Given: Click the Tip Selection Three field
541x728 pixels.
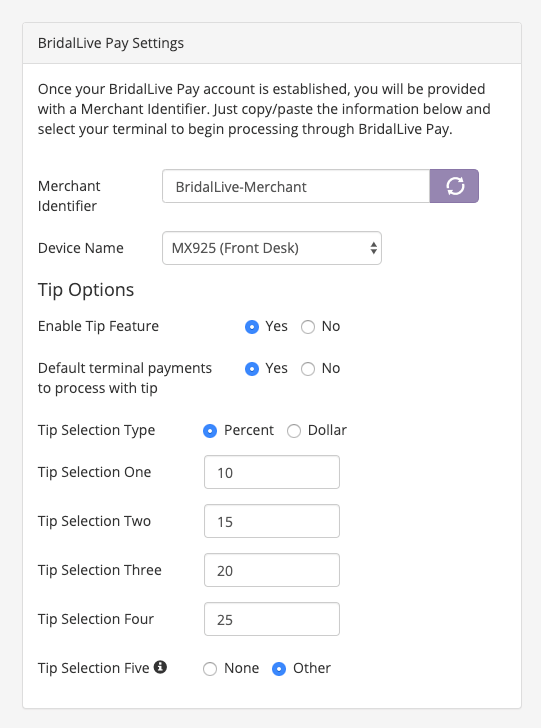Looking at the screenshot, I should (272, 570).
